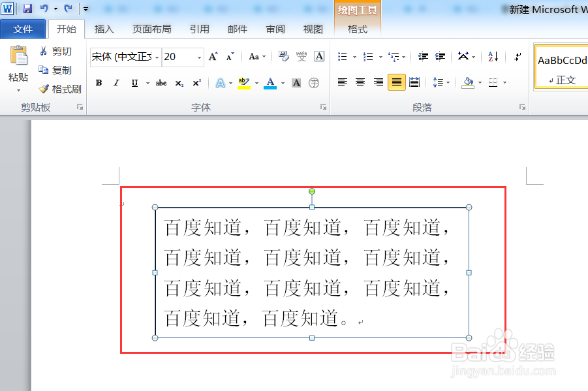This screenshot has height=391, width=588.
Task: Apply text effects with glowing A
Action: (x=221, y=83)
